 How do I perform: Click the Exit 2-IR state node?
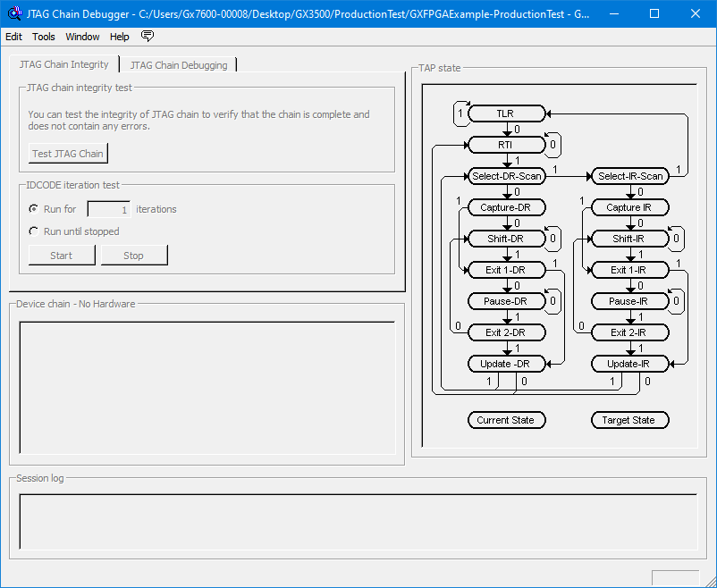coord(629,332)
